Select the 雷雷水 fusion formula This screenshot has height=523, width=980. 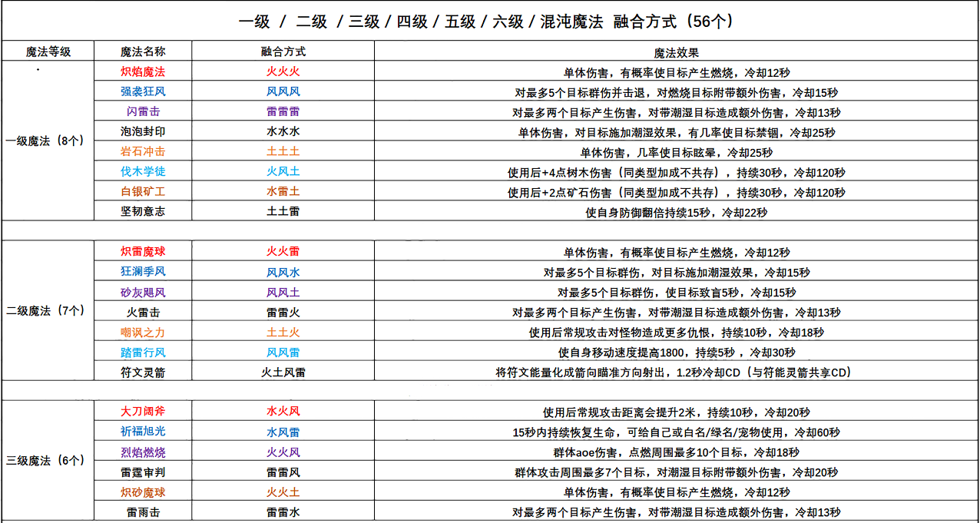pyautogui.click(x=283, y=512)
